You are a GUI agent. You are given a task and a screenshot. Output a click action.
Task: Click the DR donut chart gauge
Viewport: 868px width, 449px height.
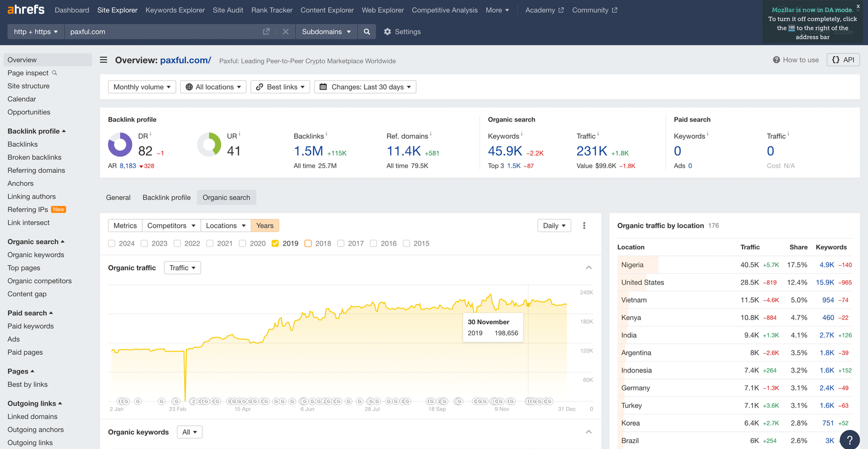point(120,145)
